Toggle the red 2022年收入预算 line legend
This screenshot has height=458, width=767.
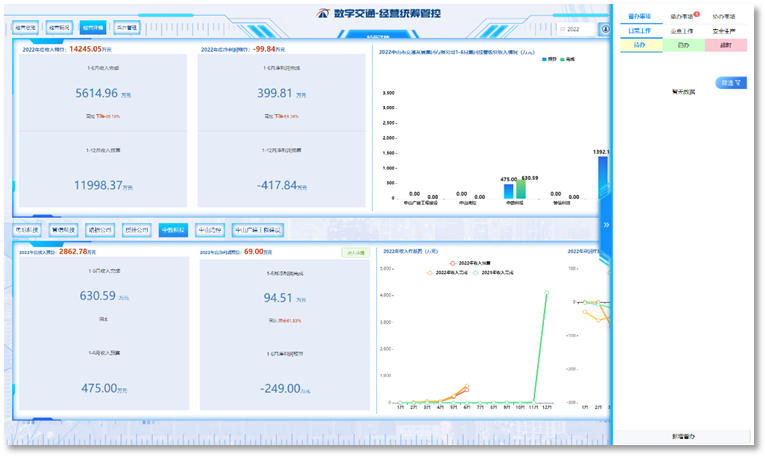[470, 263]
